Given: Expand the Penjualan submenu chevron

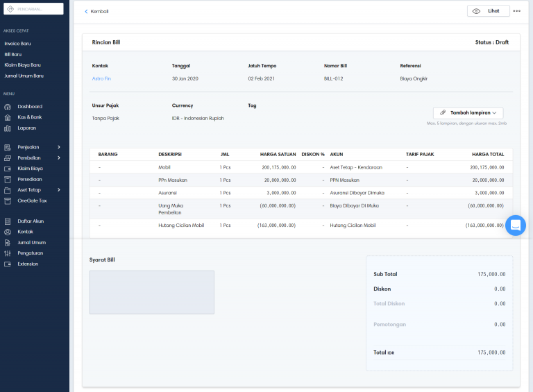Looking at the screenshot, I should pos(59,147).
